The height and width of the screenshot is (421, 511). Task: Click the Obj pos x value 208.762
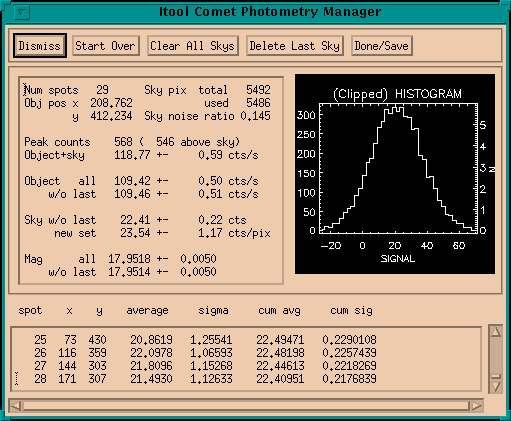[111, 103]
